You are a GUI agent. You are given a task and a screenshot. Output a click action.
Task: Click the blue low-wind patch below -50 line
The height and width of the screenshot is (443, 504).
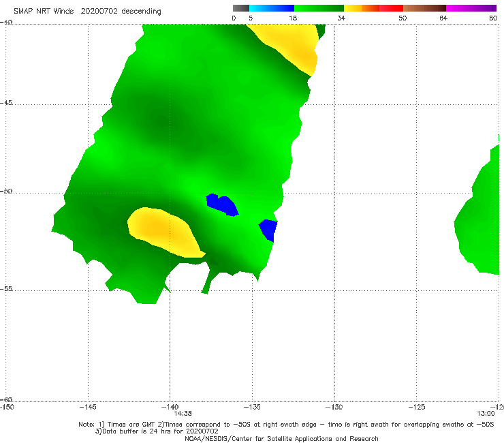223,204
